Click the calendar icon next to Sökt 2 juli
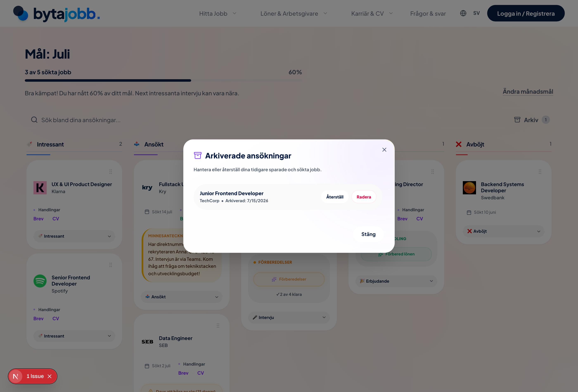 click(147, 366)
